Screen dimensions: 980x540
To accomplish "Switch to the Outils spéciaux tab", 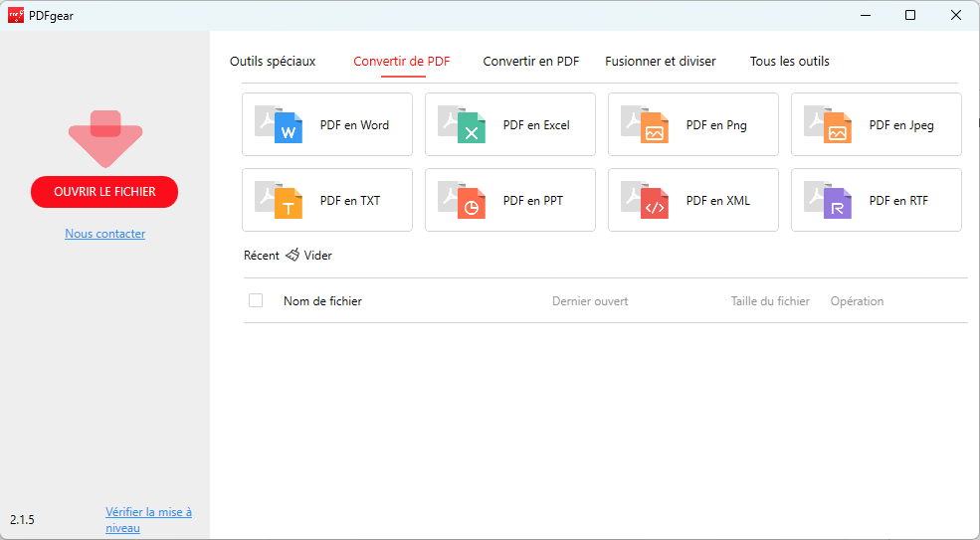I will click(273, 62).
